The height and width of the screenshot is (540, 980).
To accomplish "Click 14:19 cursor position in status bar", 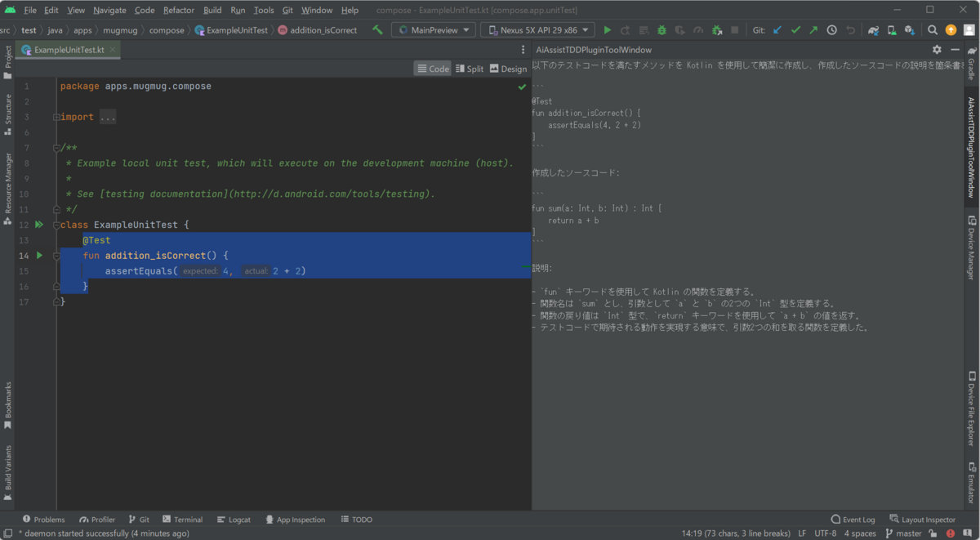I will pos(736,533).
